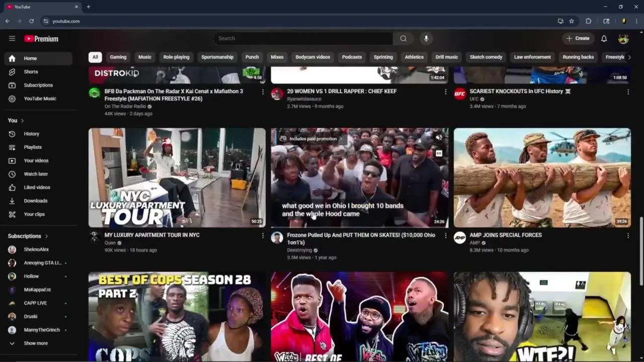Open History in the sidebar
Viewport: 644px width, 362px height.
point(38,134)
